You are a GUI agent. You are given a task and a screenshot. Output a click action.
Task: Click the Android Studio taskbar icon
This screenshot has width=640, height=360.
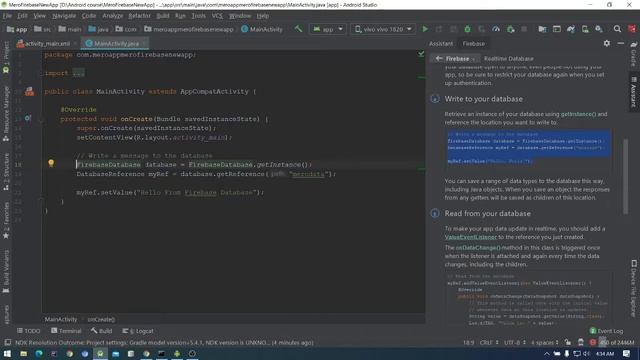(x=100, y=353)
